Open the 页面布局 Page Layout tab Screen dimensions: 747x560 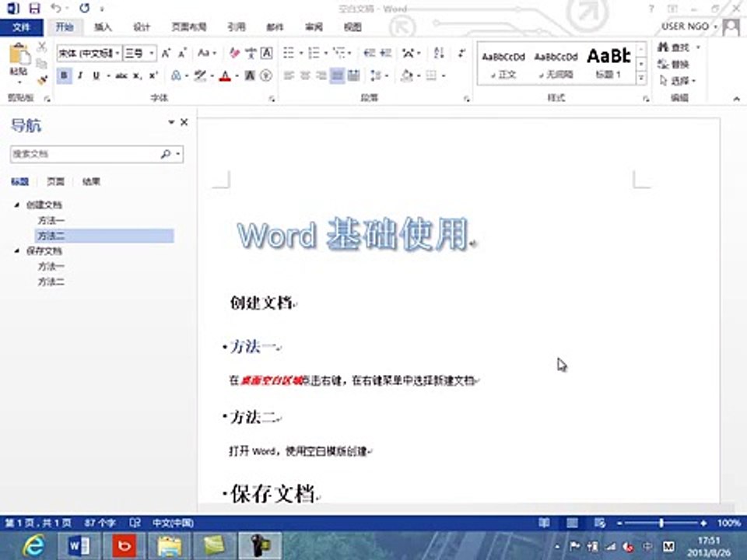(188, 27)
